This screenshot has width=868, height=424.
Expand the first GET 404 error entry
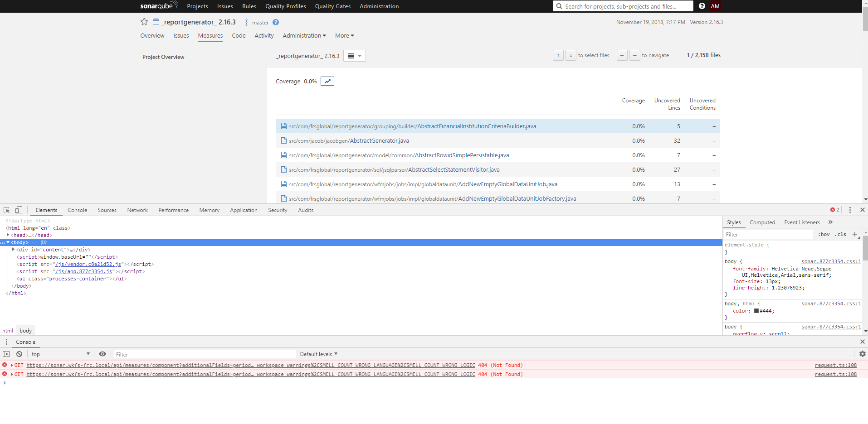coord(12,365)
